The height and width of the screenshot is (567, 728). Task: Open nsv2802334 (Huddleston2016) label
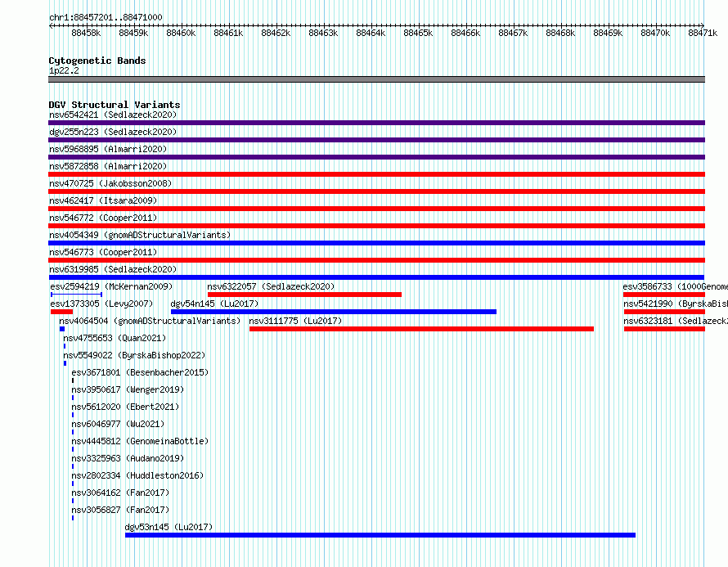pyautogui.click(x=137, y=475)
